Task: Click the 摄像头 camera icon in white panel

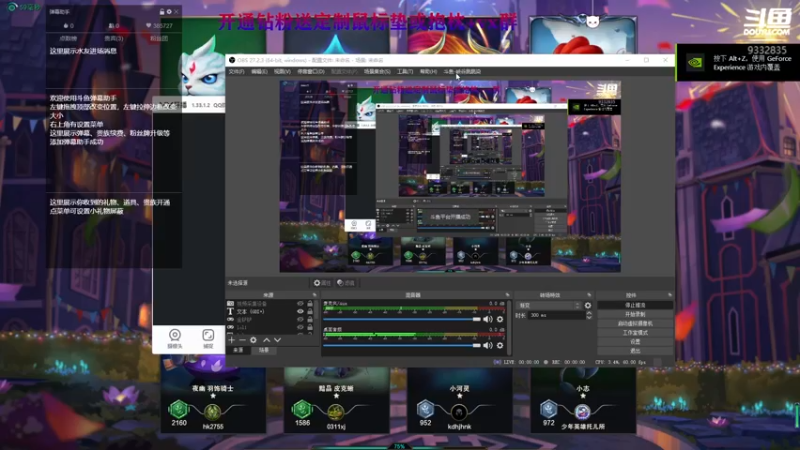Action: 174,338
